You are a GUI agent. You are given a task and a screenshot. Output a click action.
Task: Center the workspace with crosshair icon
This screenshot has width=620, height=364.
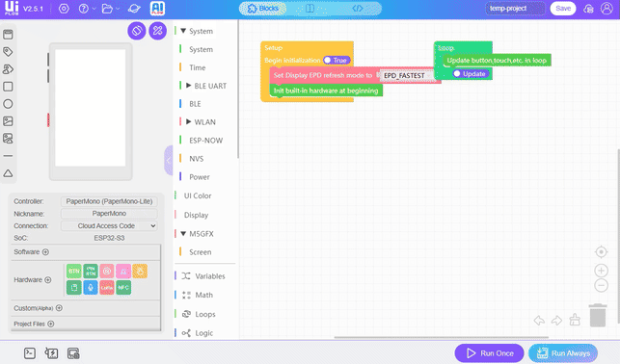[601, 252]
